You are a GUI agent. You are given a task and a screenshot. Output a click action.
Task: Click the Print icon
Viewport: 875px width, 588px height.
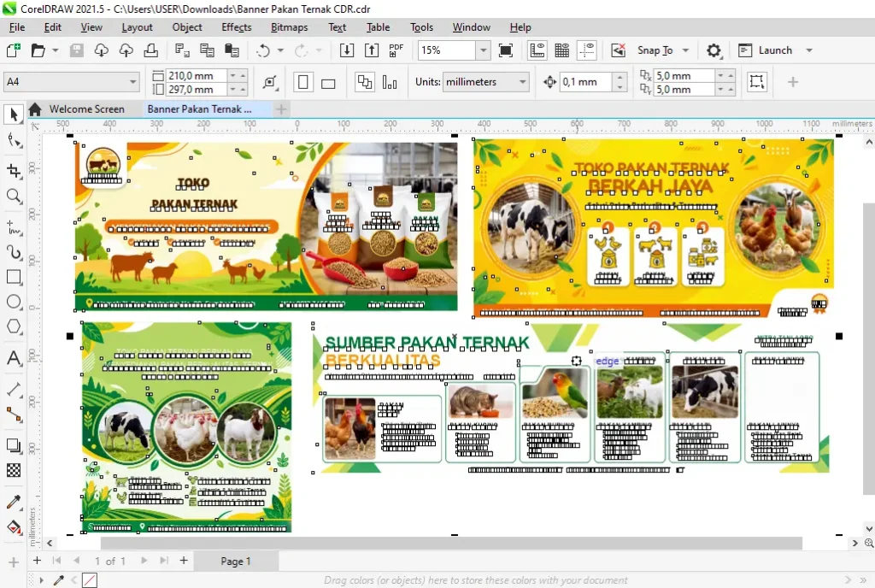click(x=150, y=50)
